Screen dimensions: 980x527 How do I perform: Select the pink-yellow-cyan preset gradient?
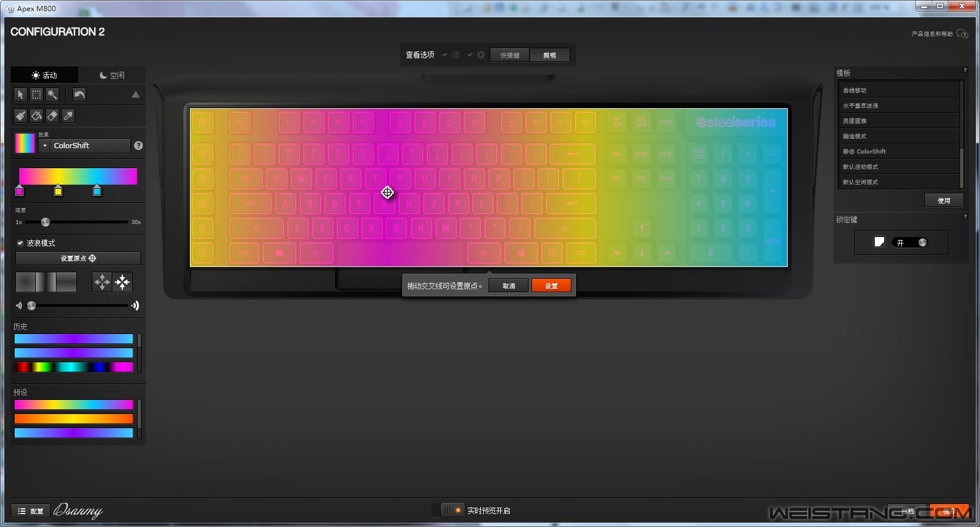[73, 405]
